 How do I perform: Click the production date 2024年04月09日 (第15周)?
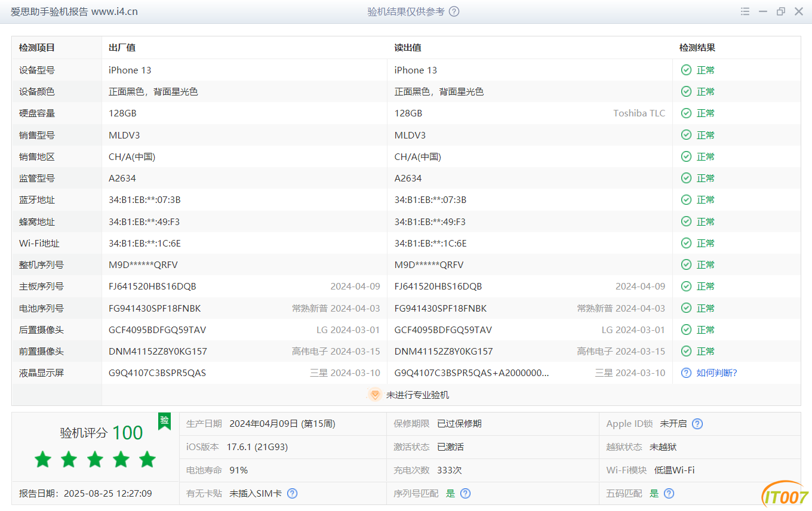pyautogui.click(x=282, y=424)
